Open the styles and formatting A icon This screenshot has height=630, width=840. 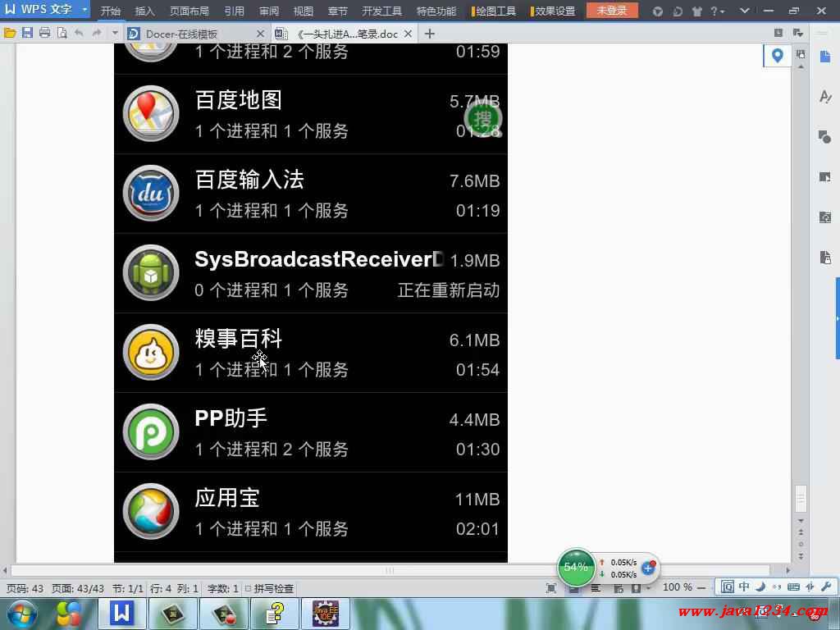point(825,97)
